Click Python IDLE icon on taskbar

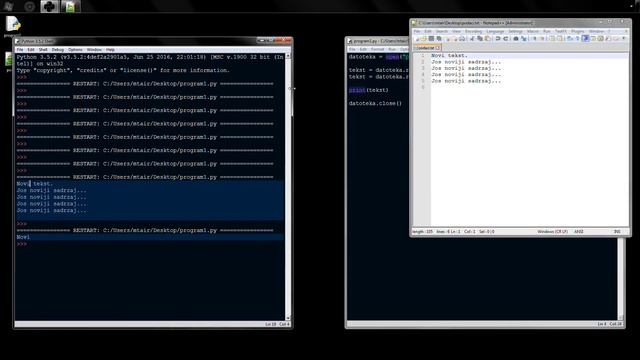49,6
